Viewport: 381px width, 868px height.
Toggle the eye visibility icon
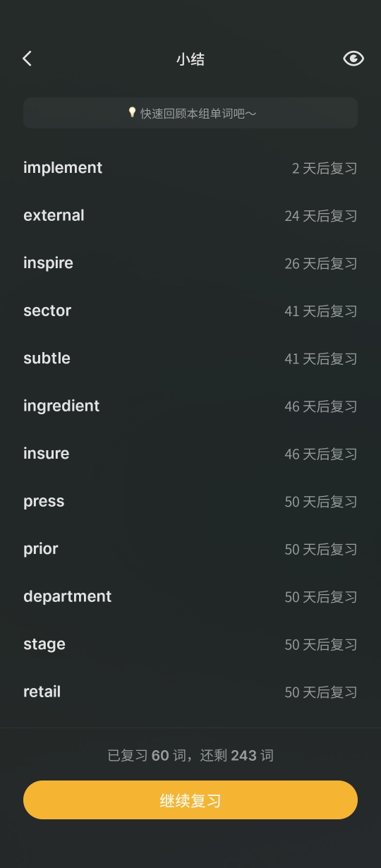pos(353,59)
